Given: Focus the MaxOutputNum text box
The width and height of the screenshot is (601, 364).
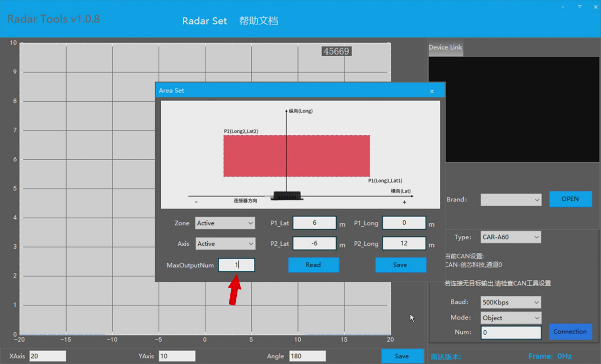Looking at the screenshot, I should [x=236, y=265].
